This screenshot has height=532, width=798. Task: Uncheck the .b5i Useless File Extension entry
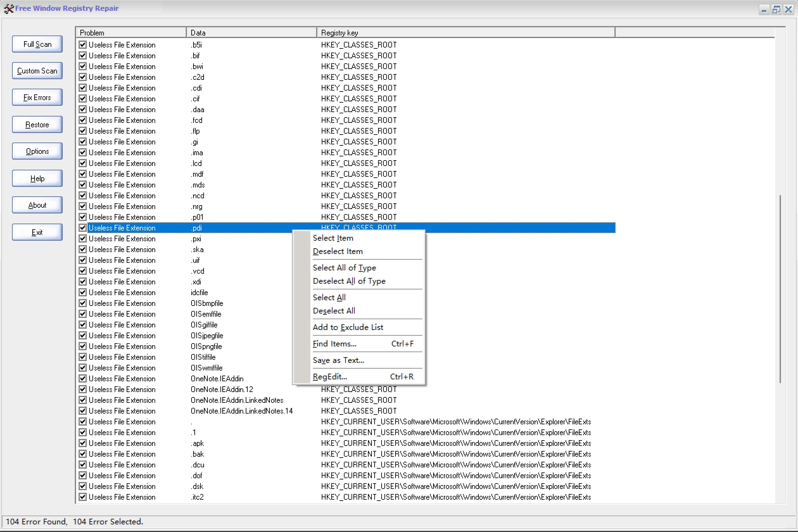point(82,44)
